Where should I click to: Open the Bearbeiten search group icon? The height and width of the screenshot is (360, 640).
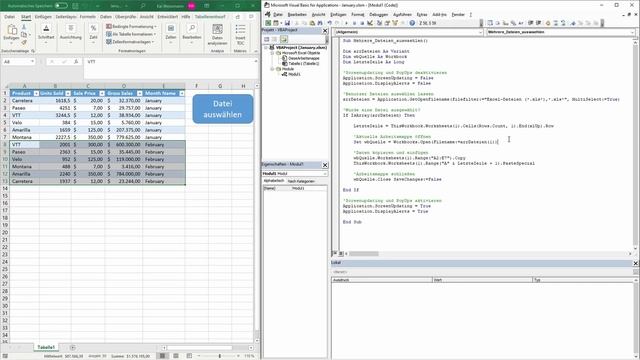point(191,29)
